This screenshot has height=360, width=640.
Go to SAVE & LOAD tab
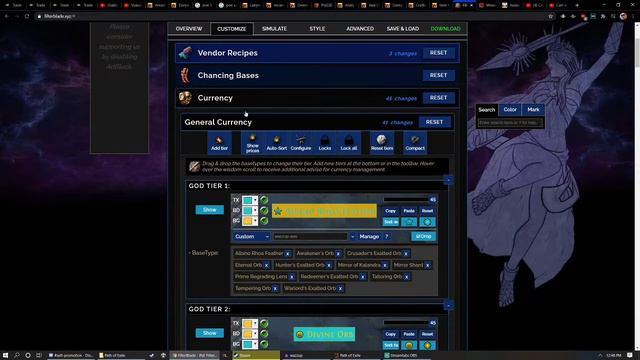click(403, 29)
